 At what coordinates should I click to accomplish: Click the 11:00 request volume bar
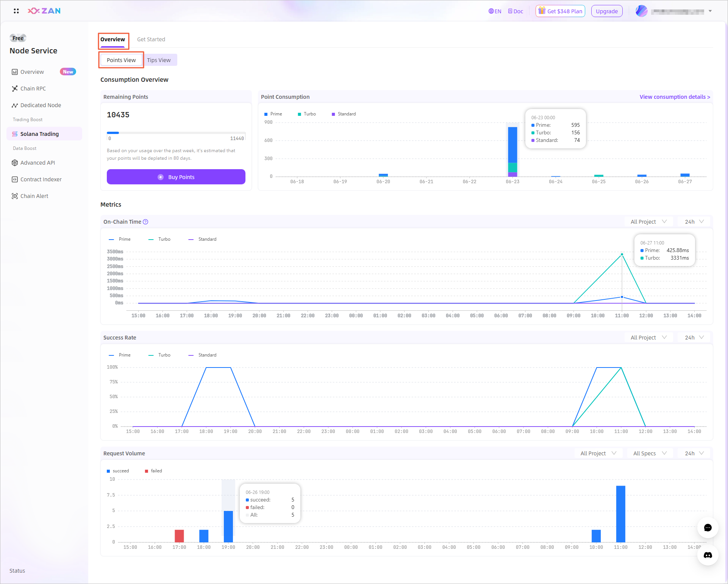coord(621,514)
